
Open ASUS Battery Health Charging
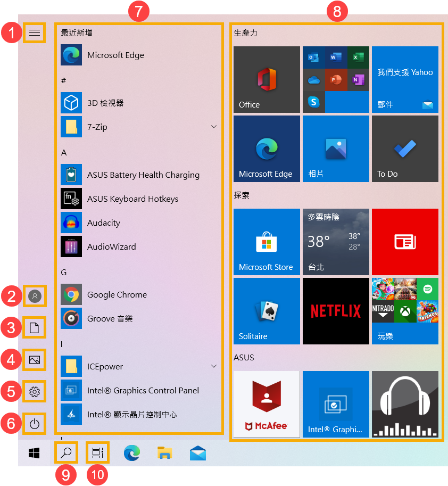coord(143,175)
